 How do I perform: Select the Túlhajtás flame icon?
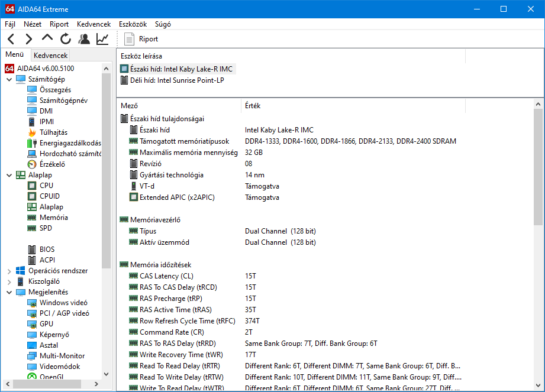[31, 132]
